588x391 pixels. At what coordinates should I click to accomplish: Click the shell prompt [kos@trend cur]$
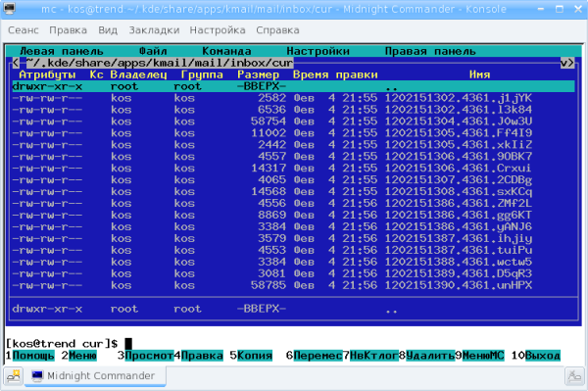pyautogui.click(x=62, y=343)
